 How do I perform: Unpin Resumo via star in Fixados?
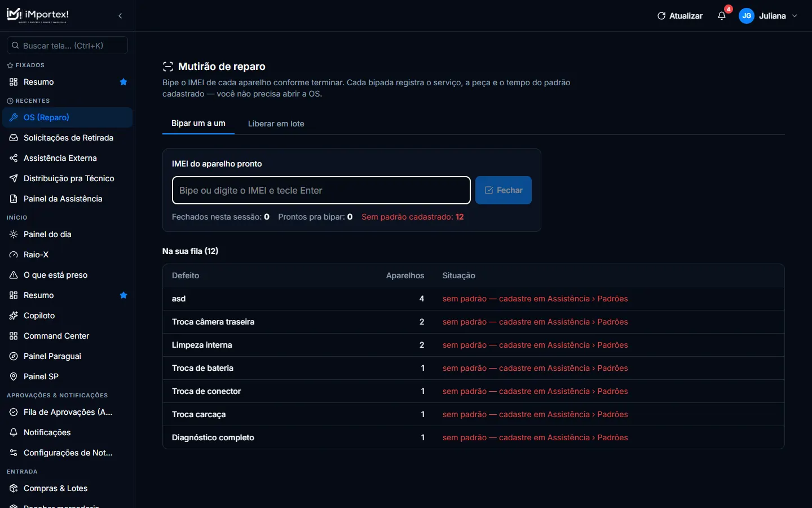pyautogui.click(x=123, y=82)
